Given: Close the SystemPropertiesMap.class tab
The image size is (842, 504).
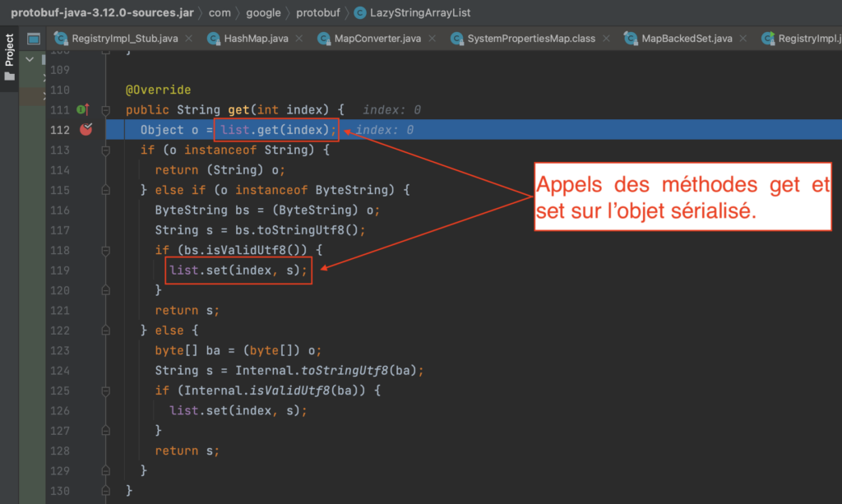Looking at the screenshot, I should pos(606,39).
